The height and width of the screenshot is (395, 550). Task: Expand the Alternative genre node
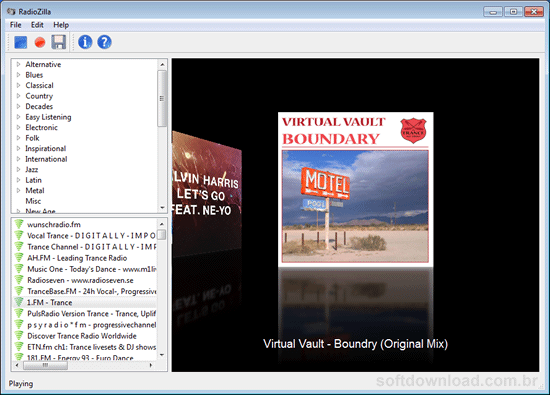(x=19, y=64)
